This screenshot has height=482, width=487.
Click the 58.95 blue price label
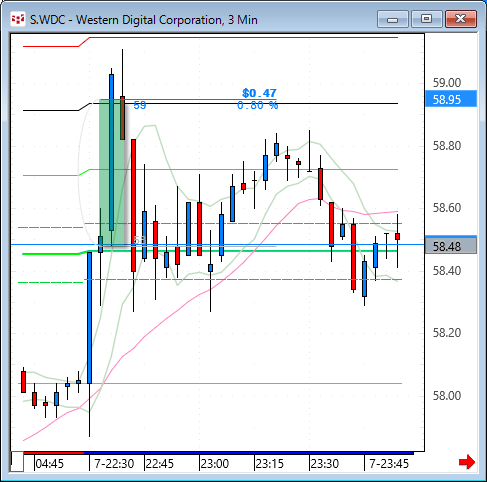point(451,99)
